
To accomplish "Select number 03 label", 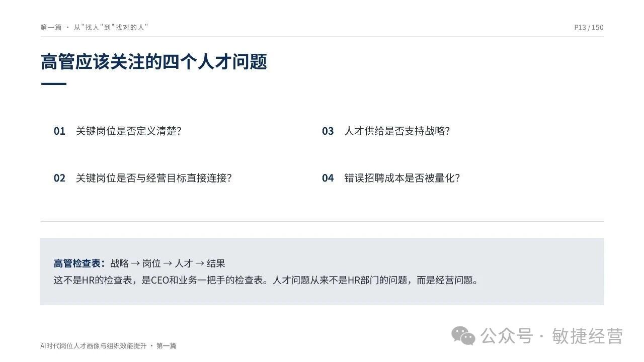I will pos(328,131).
